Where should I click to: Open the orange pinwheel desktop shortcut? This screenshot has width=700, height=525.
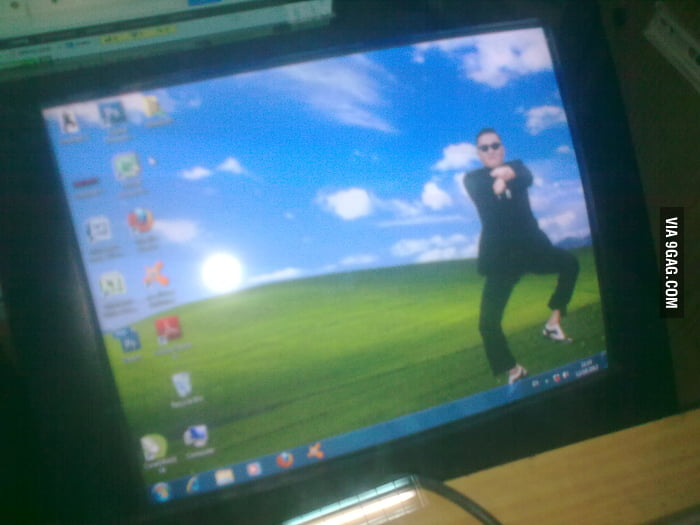point(156,274)
